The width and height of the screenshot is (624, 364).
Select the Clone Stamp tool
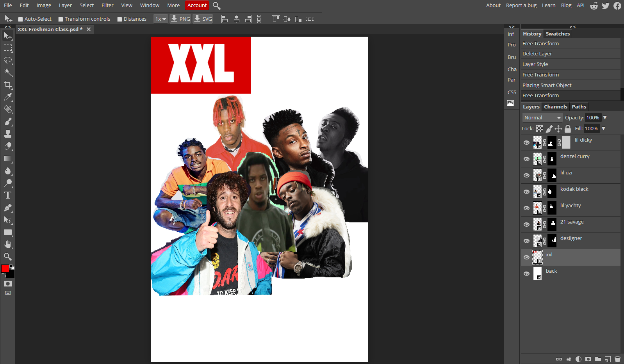[8, 134]
